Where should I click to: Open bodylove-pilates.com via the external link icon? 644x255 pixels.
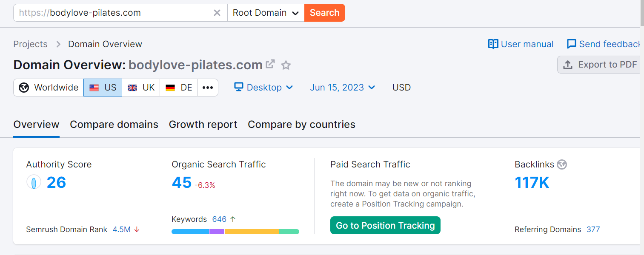(x=270, y=64)
